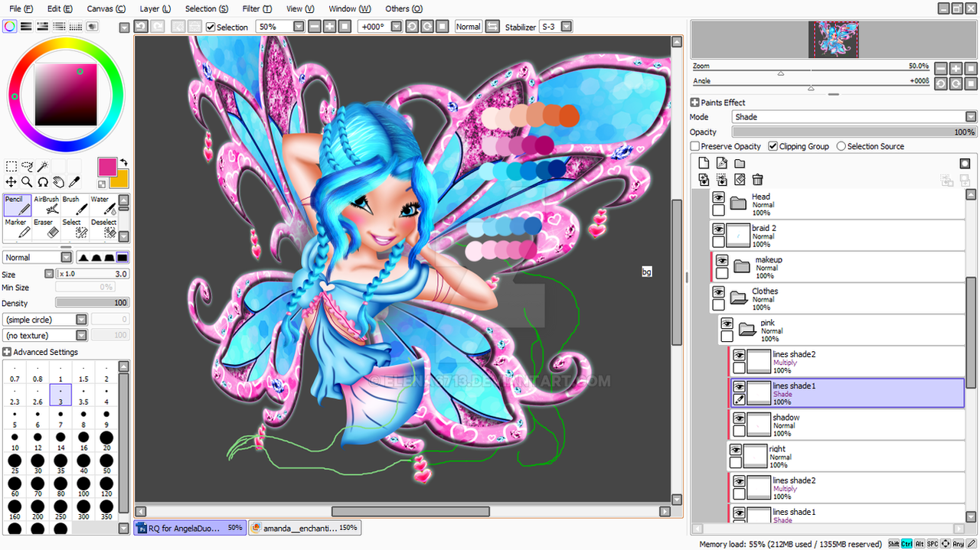
Task: Click the Undo arrow in toolbar
Action: [x=141, y=26]
